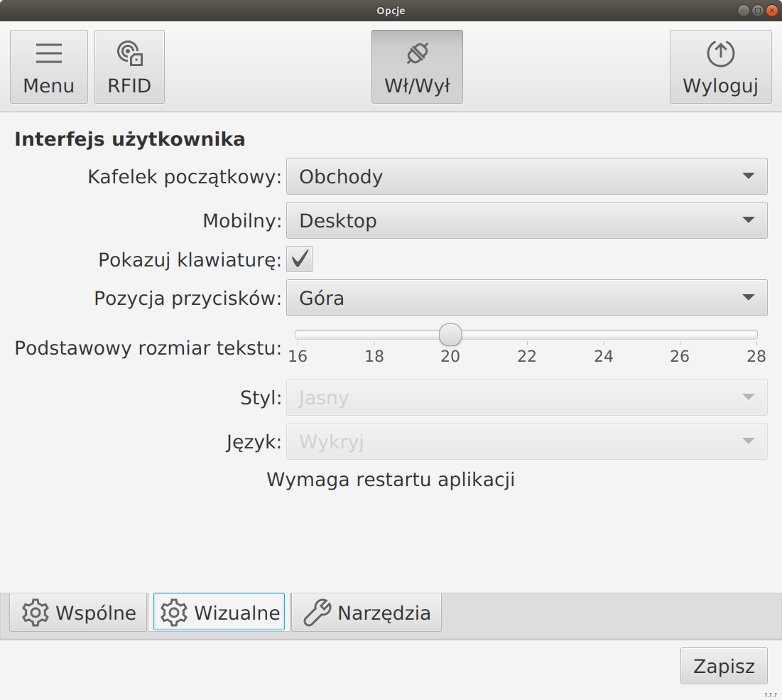Image resolution: width=782 pixels, height=700 pixels.
Task: Click the Opcje window title bar
Action: pyautogui.click(x=391, y=10)
